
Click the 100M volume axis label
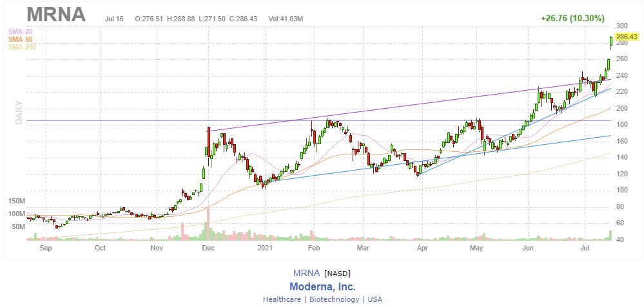coord(16,214)
